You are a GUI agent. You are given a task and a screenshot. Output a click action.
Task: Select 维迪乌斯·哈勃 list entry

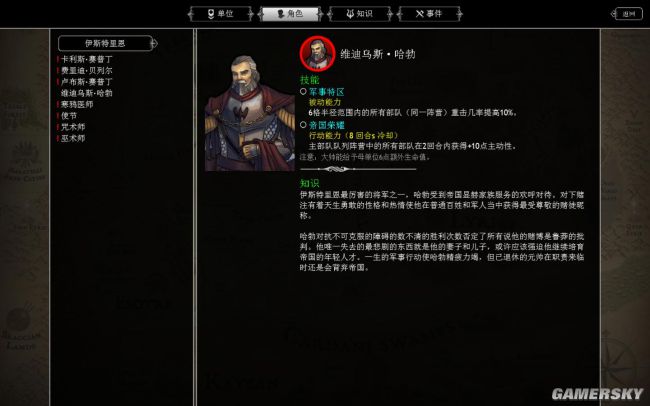[87, 93]
